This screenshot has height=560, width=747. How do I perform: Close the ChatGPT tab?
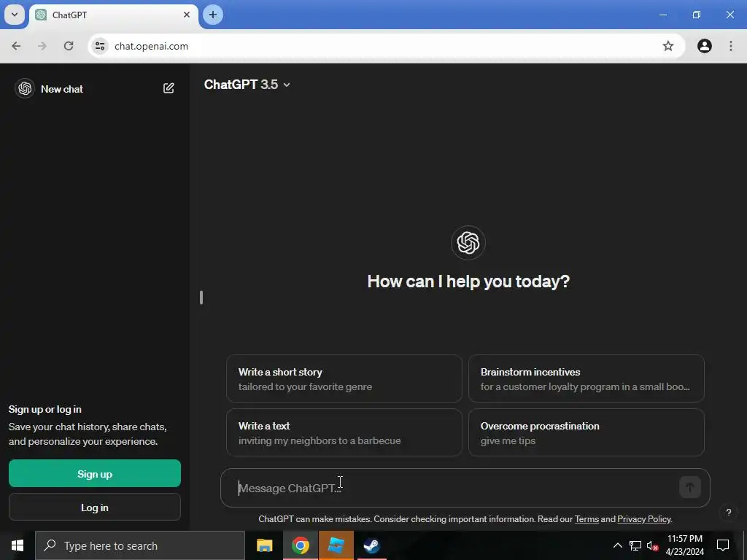tap(187, 15)
